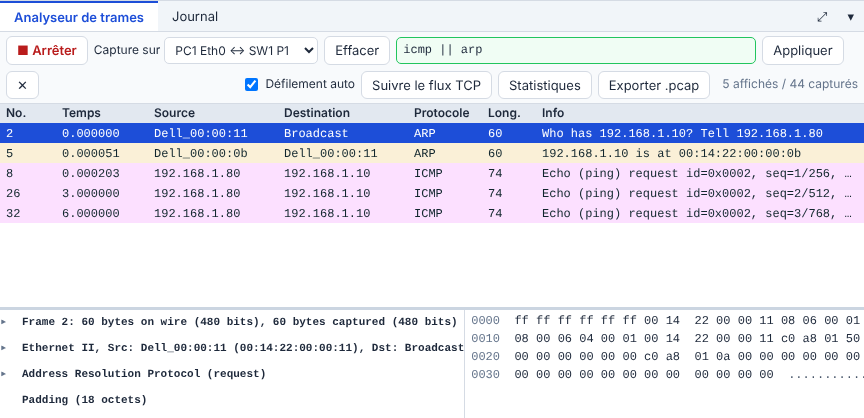This screenshot has height=418, width=864.
Task: Select packet 8 ICMP echo request row
Action: 432,173
